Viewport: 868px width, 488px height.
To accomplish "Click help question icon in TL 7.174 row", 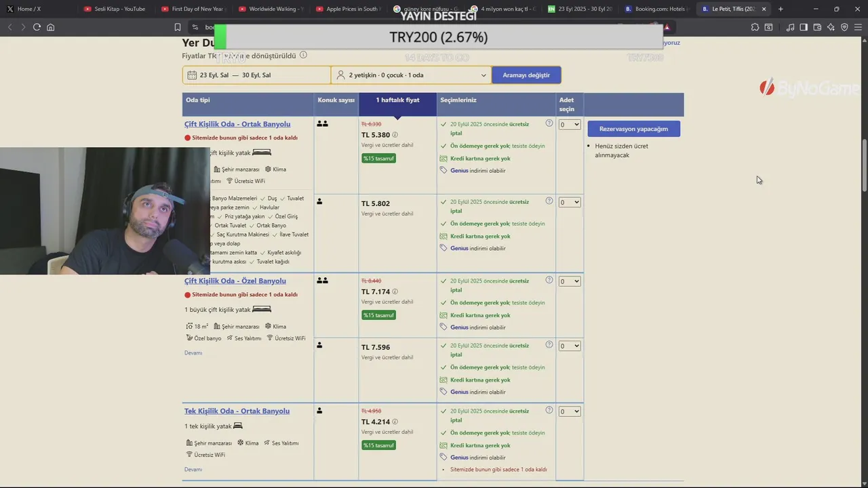I will 549,279.
